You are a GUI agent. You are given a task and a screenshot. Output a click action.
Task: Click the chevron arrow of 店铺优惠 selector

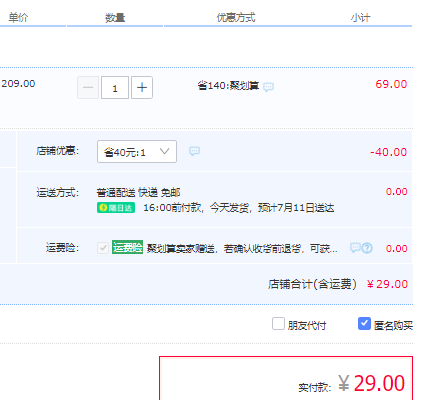164,151
